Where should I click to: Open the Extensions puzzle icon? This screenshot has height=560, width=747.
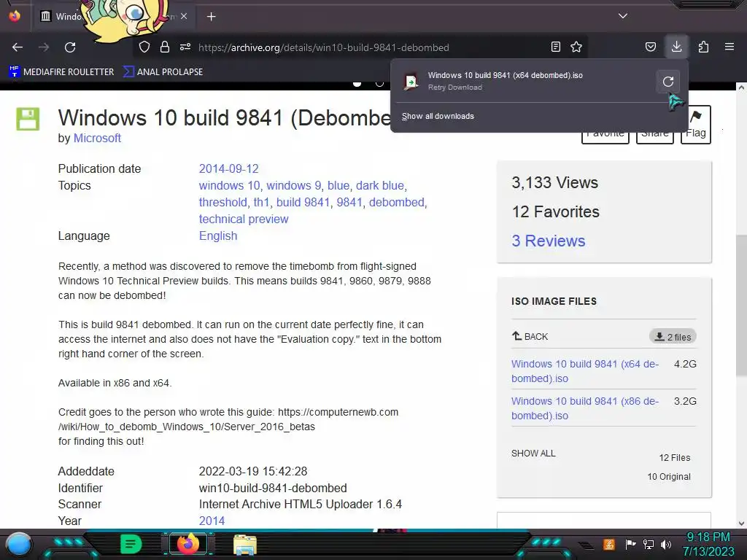(703, 47)
